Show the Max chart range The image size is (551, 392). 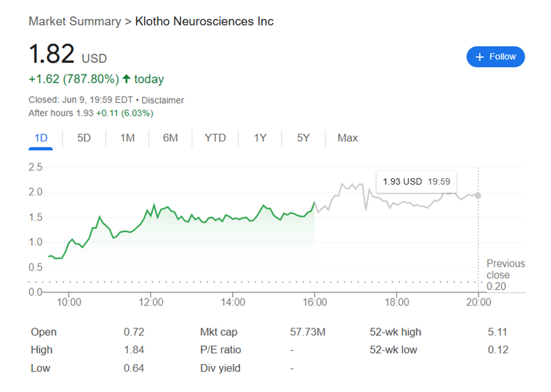(x=348, y=138)
